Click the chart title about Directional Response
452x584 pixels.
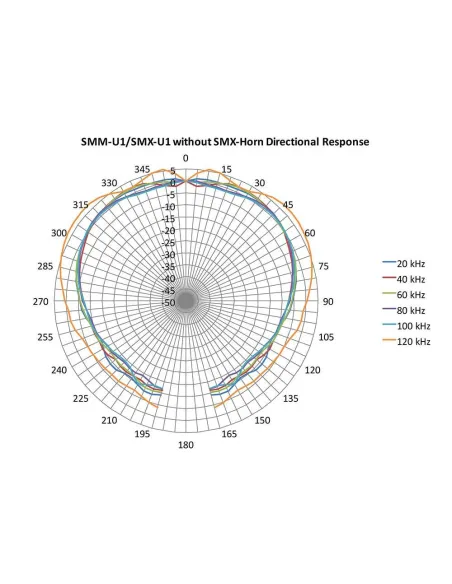[225, 142]
